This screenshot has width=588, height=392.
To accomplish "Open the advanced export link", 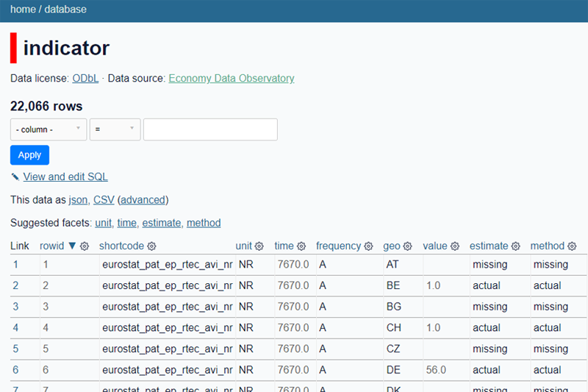I will (x=143, y=200).
